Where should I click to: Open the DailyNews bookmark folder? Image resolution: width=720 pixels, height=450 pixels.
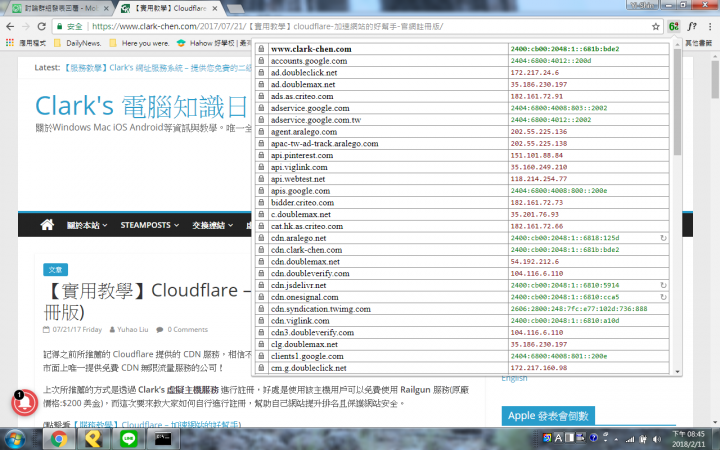78,43
